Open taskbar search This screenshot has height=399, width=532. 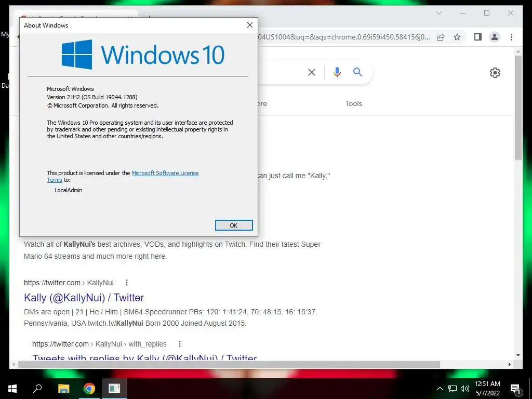[37, 389]
